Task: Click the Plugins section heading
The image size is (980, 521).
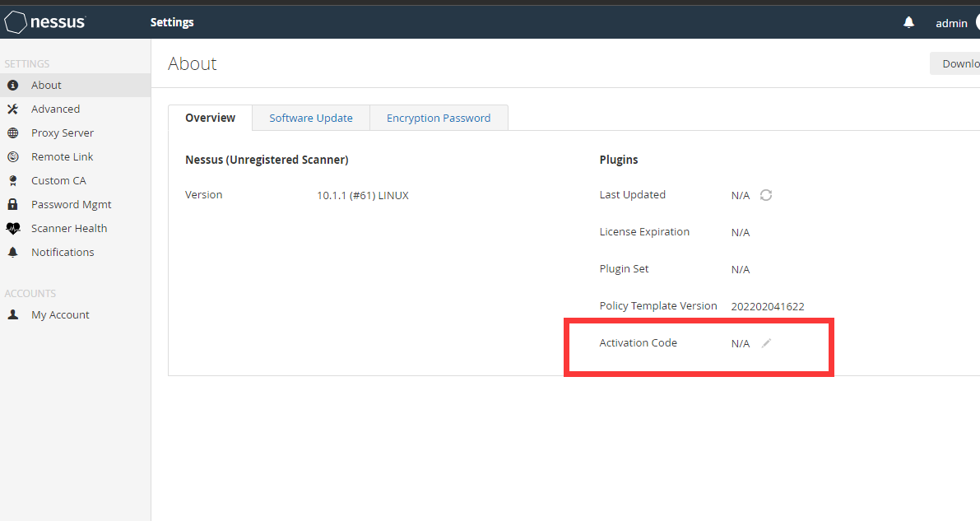Action: [x=619, y=160]
